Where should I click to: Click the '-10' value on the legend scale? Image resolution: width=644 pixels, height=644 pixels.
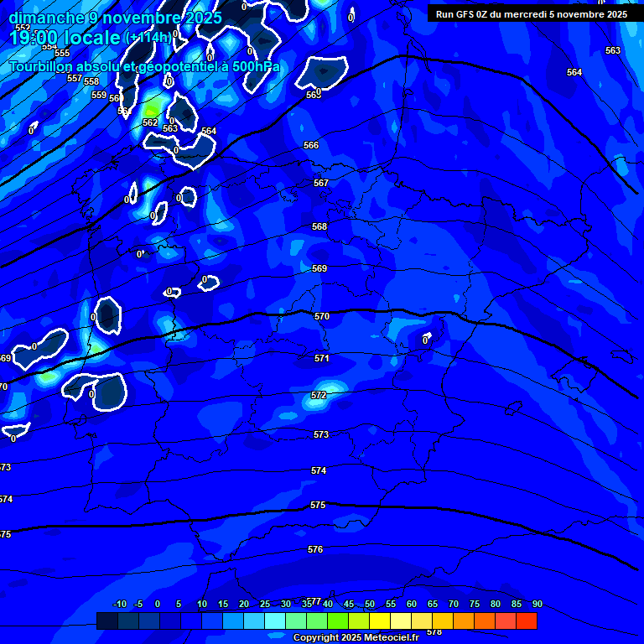point(119,605)
